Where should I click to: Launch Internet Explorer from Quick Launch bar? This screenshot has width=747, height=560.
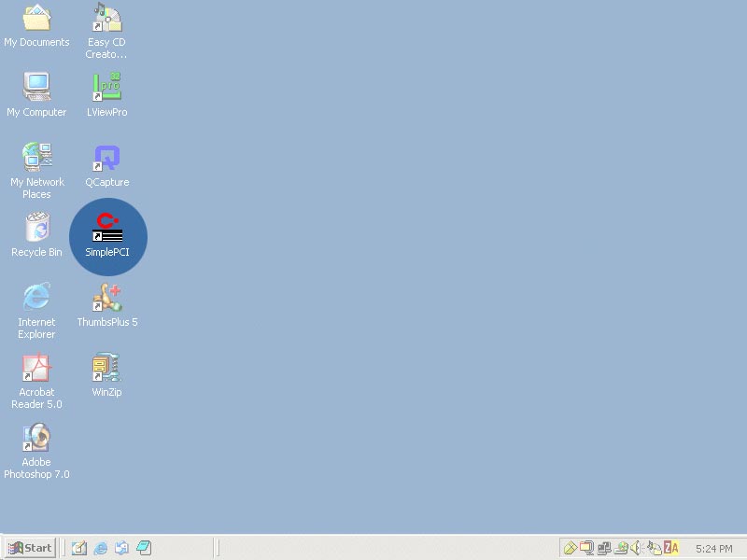tap(101, 548)
